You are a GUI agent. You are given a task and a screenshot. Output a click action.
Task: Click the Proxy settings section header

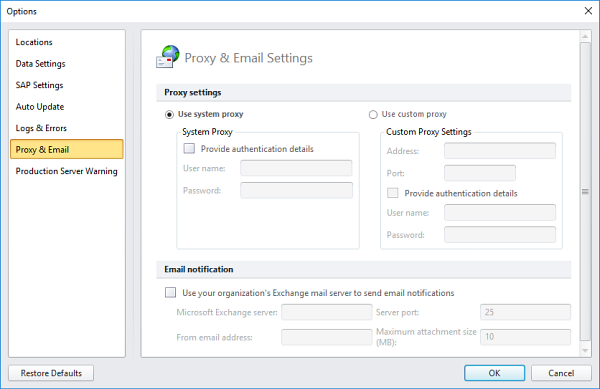coord(364,93)
